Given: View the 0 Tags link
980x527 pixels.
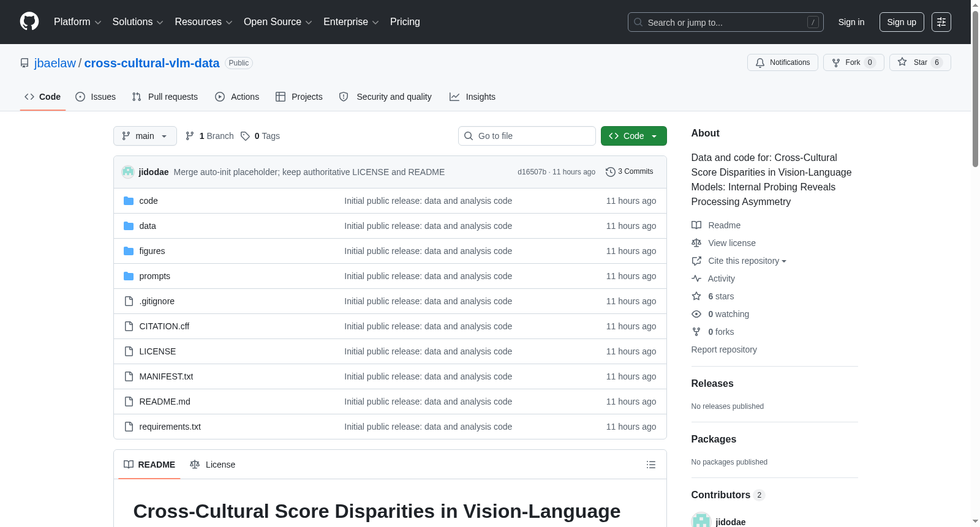Looking at the screenshot, I should 260,136.
